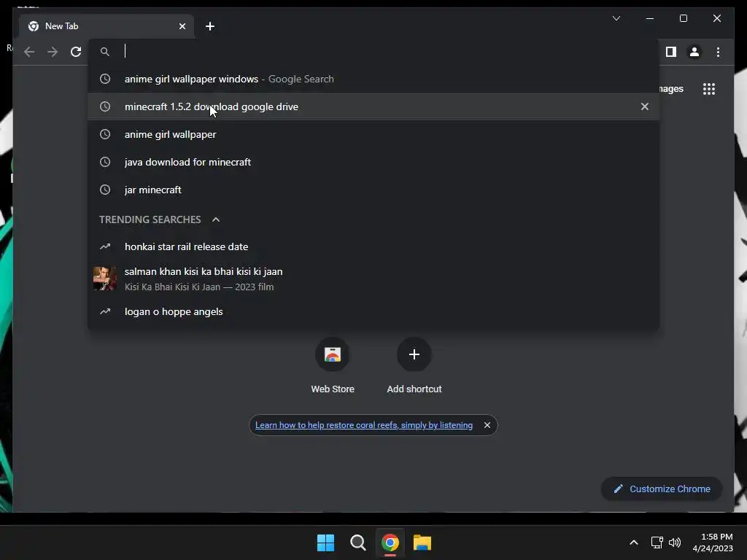Click trending icon beside 'logan o hoppe angels'

pos(105,311)
